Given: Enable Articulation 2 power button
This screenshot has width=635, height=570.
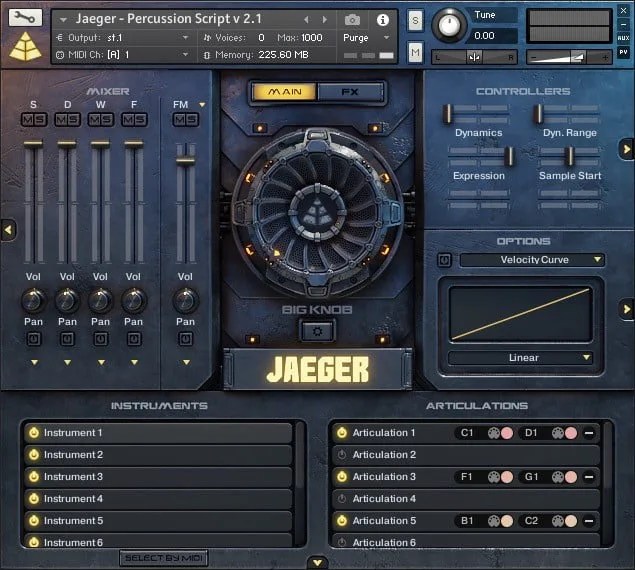Looking at the screenshot, I should pos(342,455).
